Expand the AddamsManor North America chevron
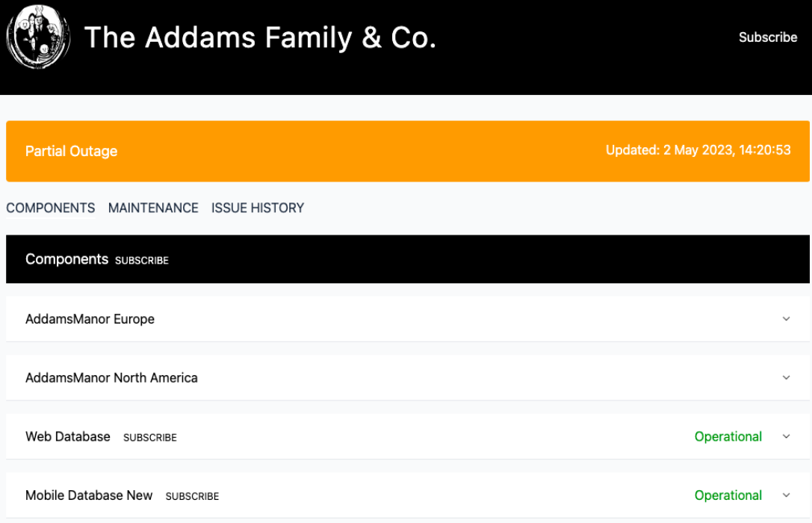 pyautogui.click(x=786, y=378)
